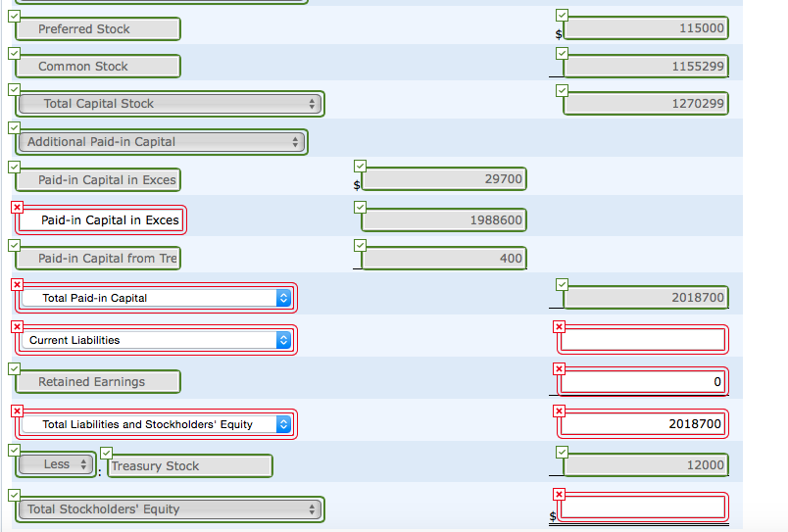The image size is (788, 532).
Task: Open the Total Paid-in Capital dropdown
Action: tap(156, 298)
